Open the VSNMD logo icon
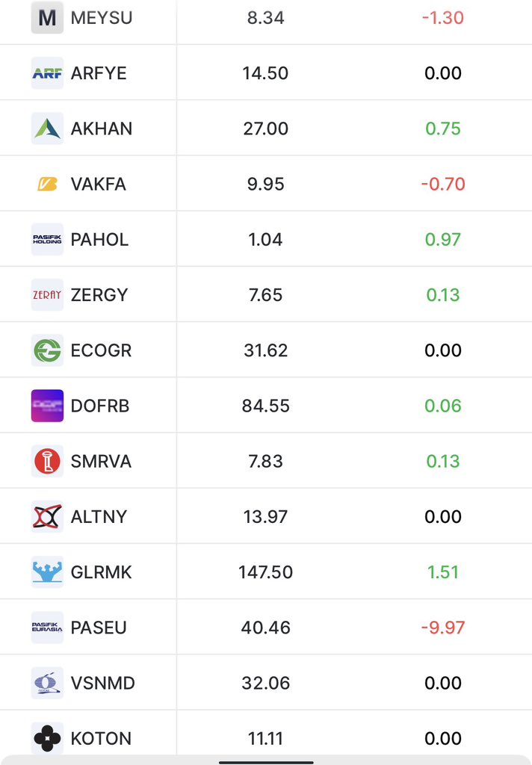This screenshot has width=532, height=765. pyautogui.click(x=47, y=683)
